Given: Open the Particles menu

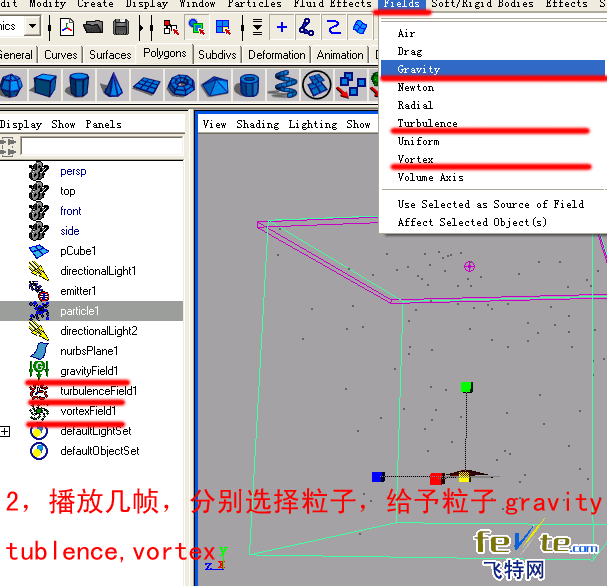Looking at the screenshot, I should 254,4.
